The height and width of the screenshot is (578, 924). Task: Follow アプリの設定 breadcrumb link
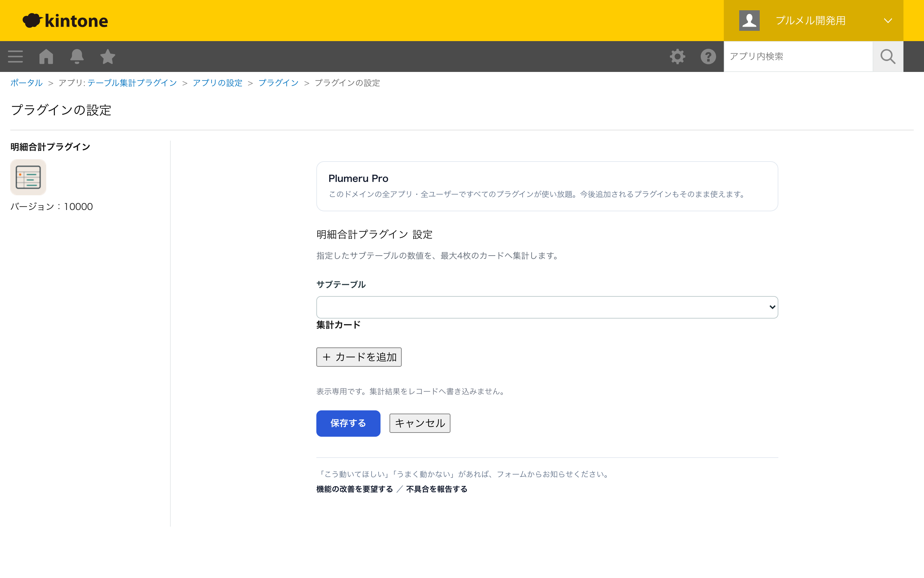(218, 83)
